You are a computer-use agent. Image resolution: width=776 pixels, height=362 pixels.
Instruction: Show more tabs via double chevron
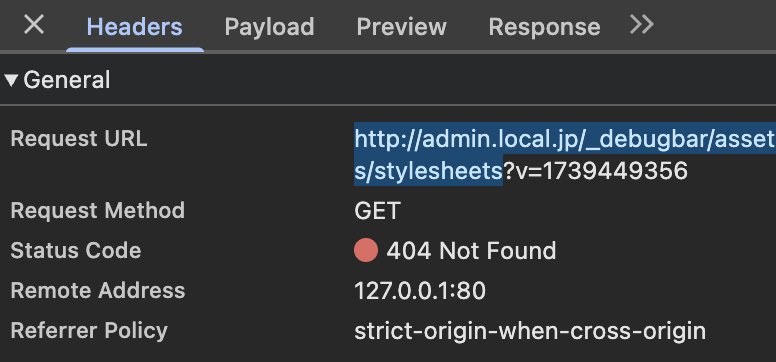642,24
